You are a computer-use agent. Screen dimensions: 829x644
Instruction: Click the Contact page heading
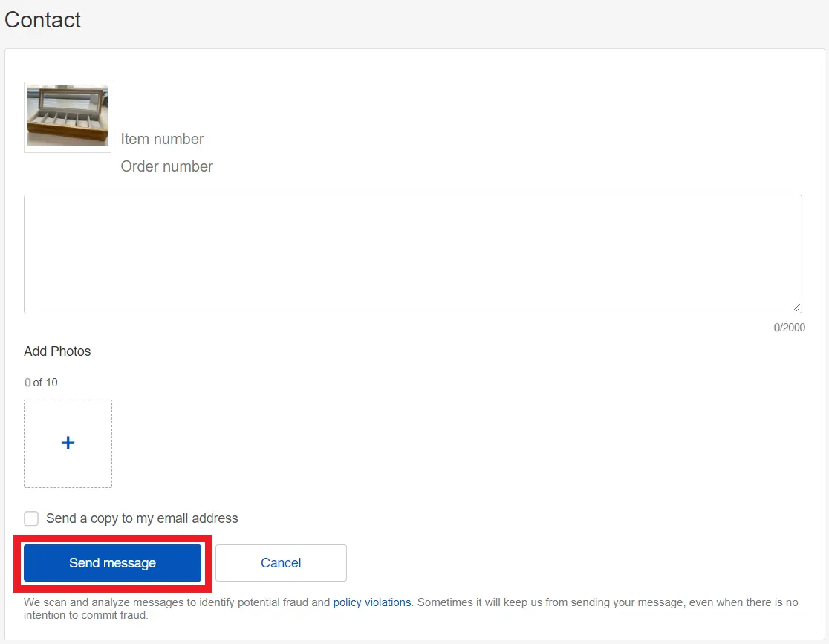coord(42,20)
